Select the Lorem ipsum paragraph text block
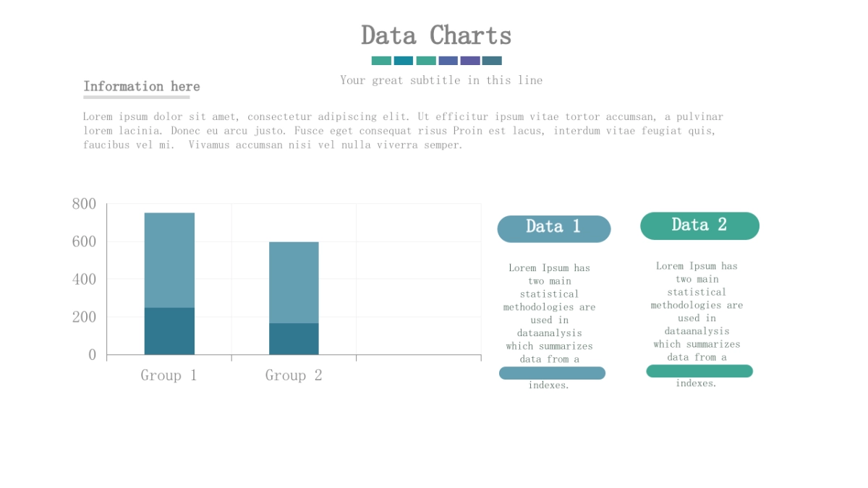Screen dimensions: 868x488 (x=402, y=130)
